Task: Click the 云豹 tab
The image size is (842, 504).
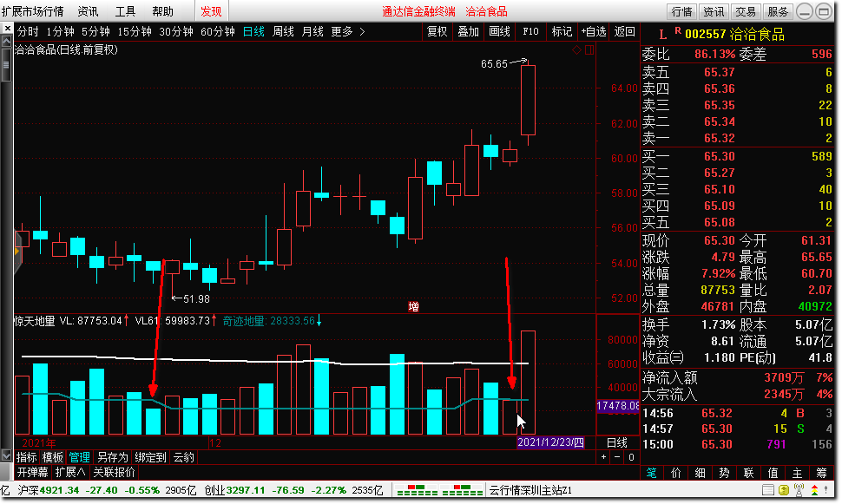Action: [x=184, y=457]
